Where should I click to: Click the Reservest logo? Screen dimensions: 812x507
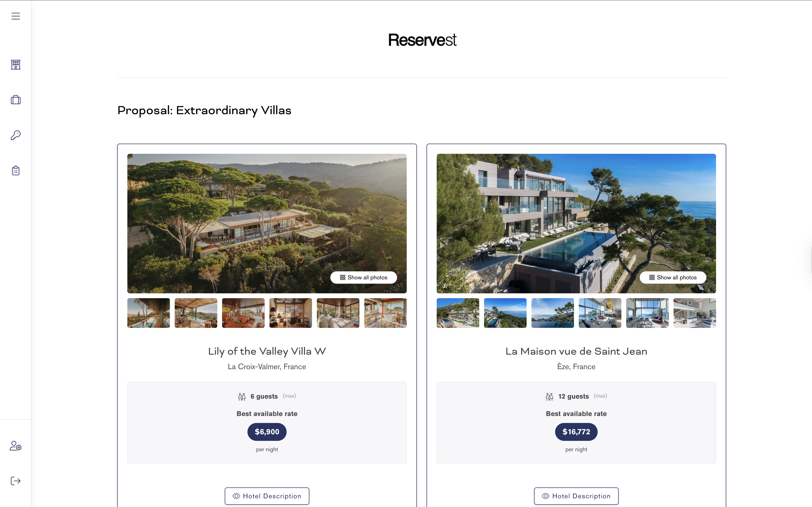[x=422, y=40]
